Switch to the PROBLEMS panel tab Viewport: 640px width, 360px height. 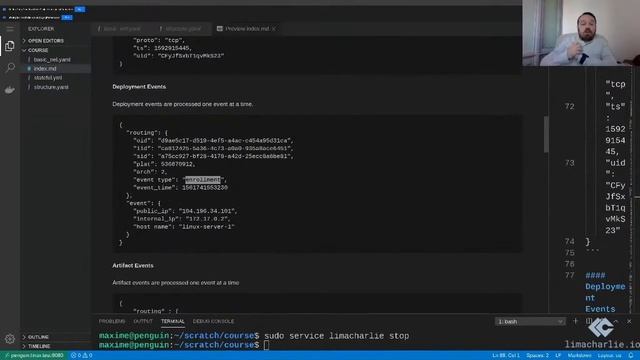tap(112, 321)
